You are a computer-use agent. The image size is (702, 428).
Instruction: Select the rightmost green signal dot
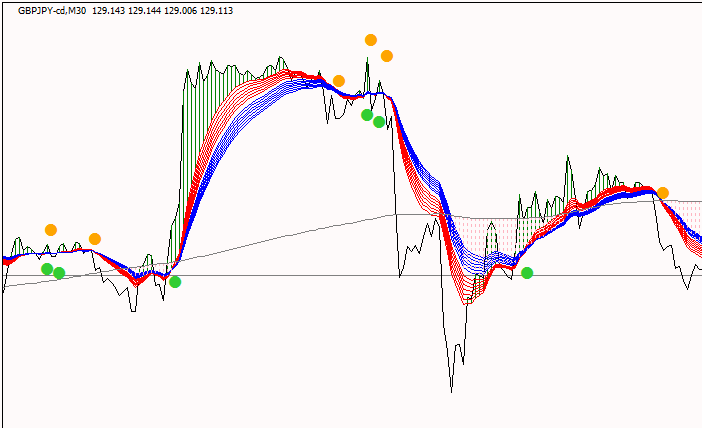[x=527, y=273]
